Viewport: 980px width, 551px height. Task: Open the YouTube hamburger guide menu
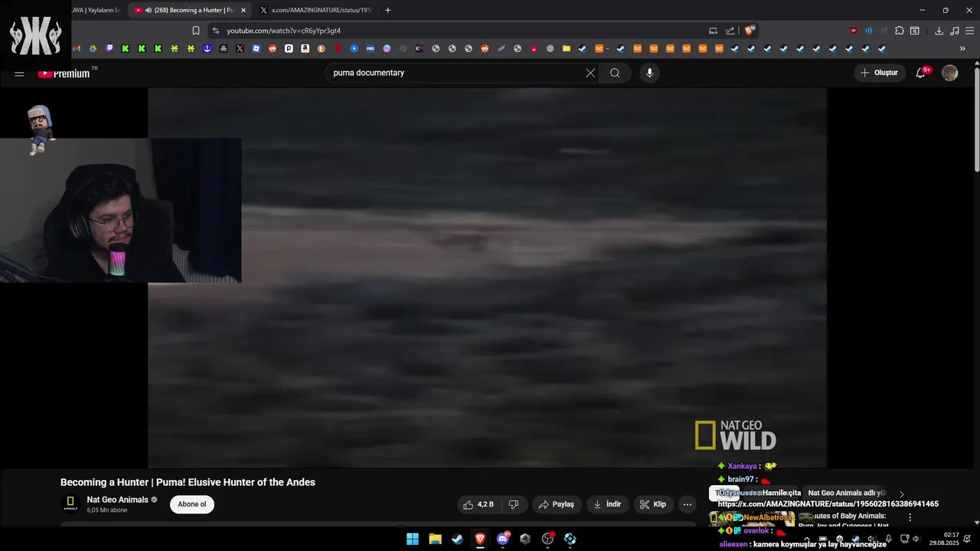(19, 73)
